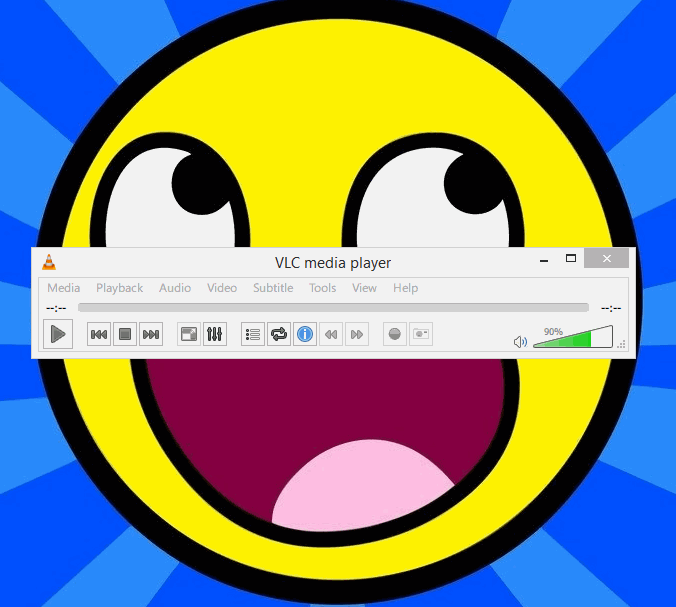Toggle loop repeat mode
Viewport: 676px width, 607px height.
pyautogui.click(x=279, y=334)
